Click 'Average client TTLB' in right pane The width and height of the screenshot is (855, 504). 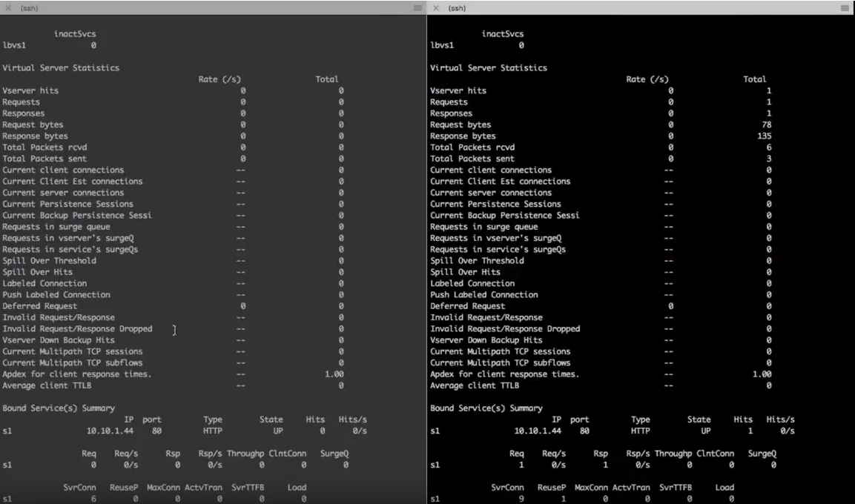click(474, 385)
